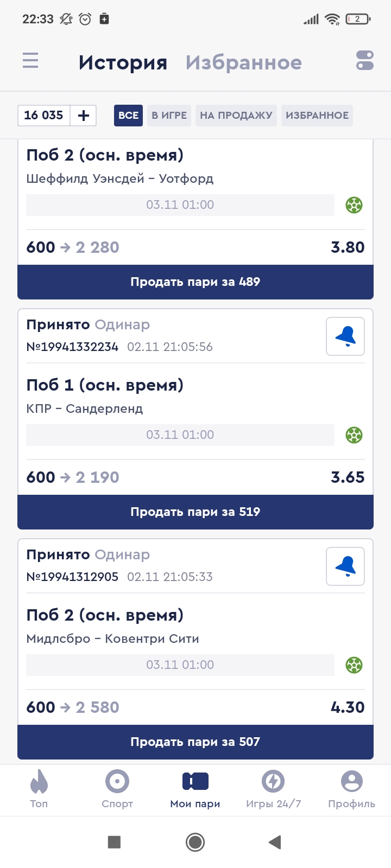The image size is (391, 868).
Task: Open the Профиль page
Action: click(351, 788)
